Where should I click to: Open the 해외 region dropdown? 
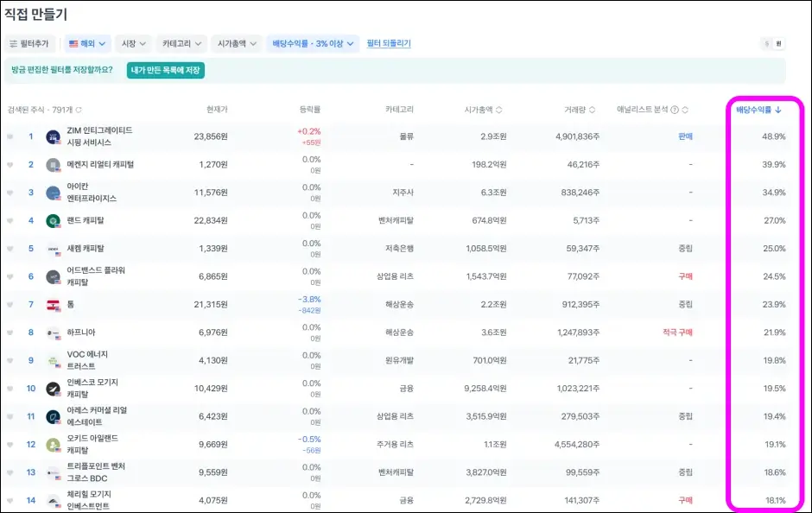pyautogui.click(x=87, y=43)
